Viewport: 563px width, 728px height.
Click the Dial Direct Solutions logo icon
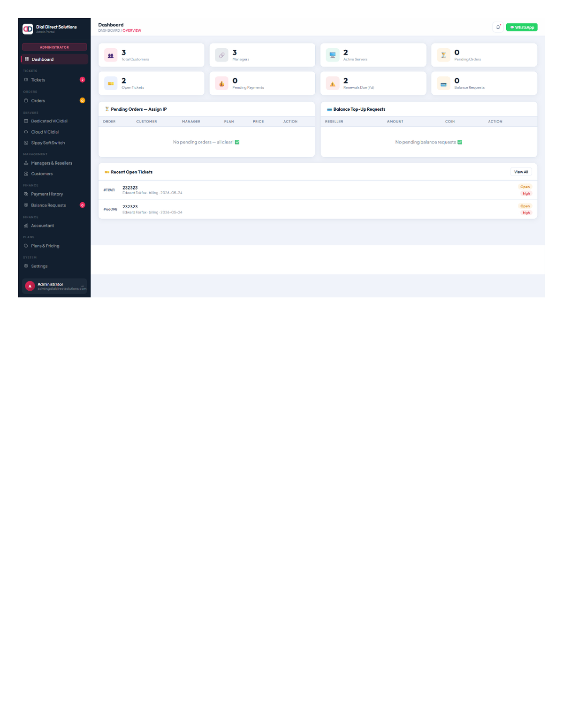pos(28,29)
